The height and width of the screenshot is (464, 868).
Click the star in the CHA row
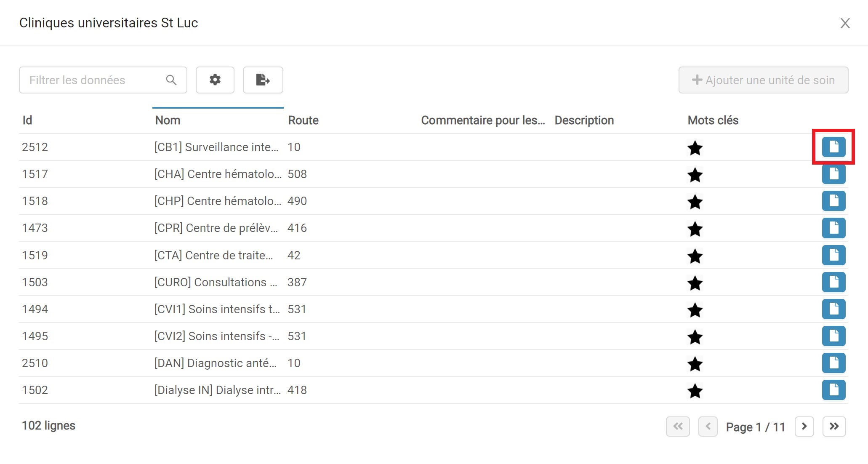click(x=695, y=175)
